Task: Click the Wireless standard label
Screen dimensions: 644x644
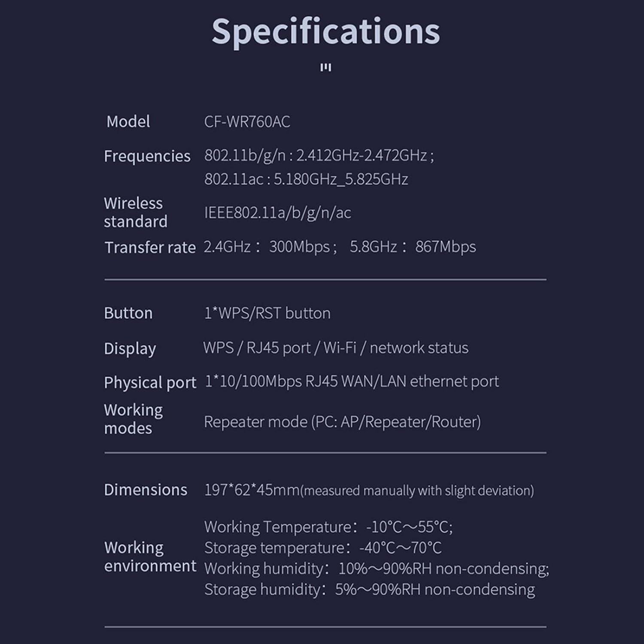Action: coord(135,213)
